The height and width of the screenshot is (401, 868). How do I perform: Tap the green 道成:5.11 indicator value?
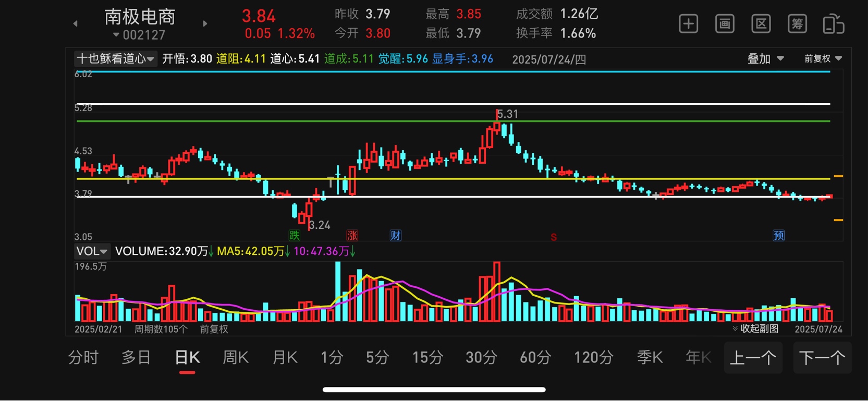point(349,59)
